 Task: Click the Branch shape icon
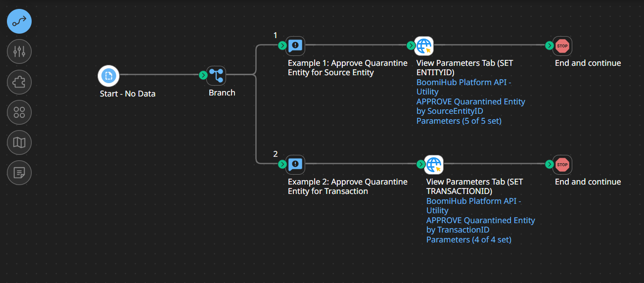point(216,75)
